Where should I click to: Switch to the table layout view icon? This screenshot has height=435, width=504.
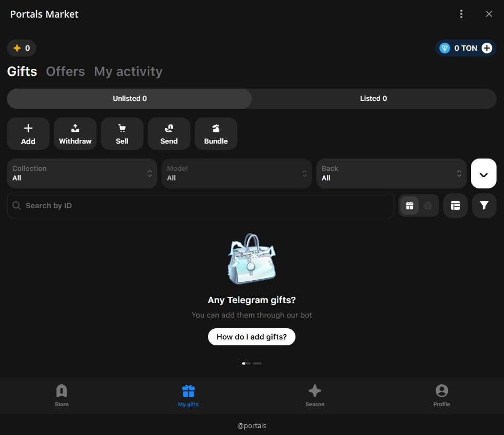(x=455, y=205)
